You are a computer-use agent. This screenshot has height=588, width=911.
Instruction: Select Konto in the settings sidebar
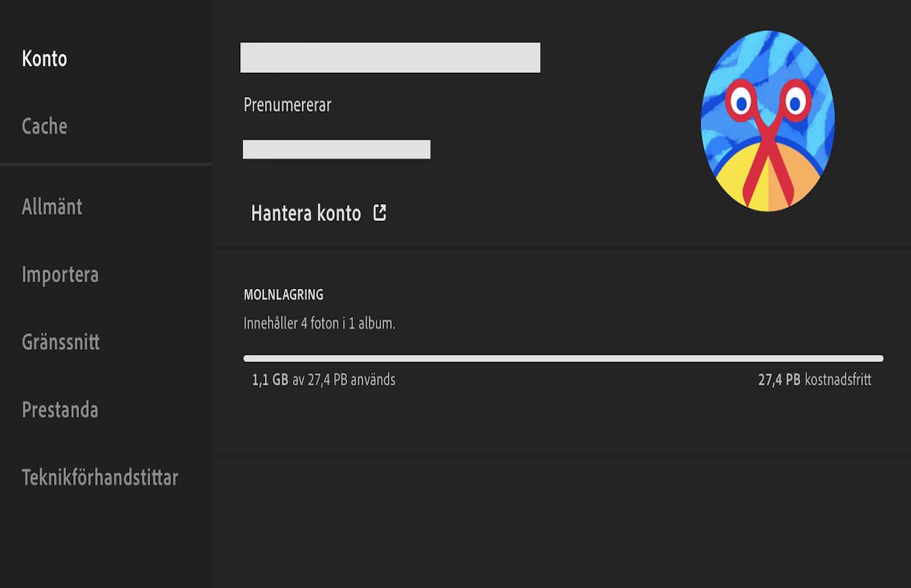45,58
